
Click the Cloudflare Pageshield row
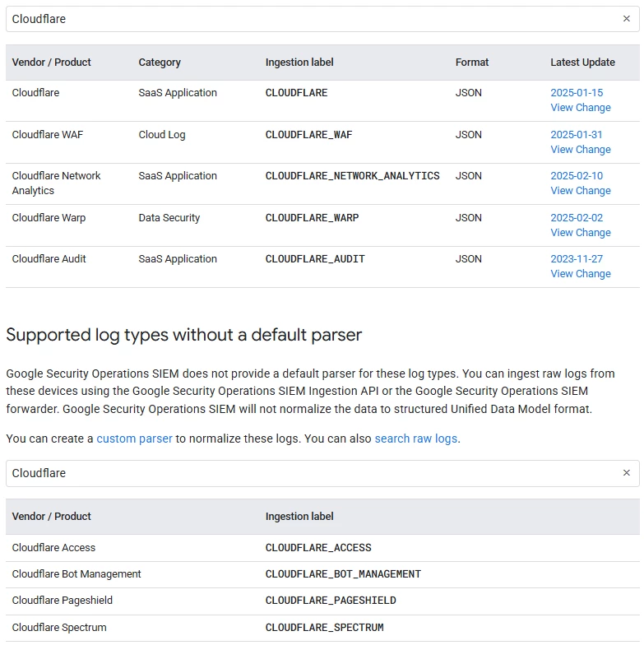point(322,601)
